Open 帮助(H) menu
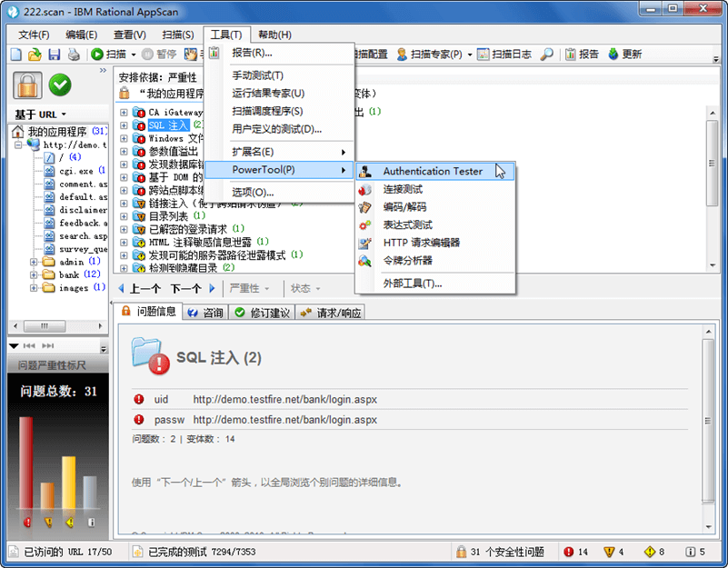 pos(274,35)
